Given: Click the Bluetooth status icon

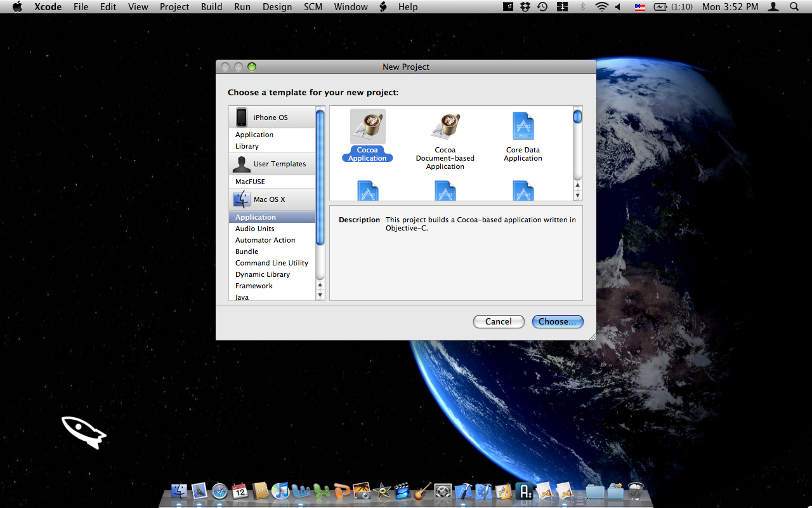Looking at the screenshot, I should pos(583,7).
